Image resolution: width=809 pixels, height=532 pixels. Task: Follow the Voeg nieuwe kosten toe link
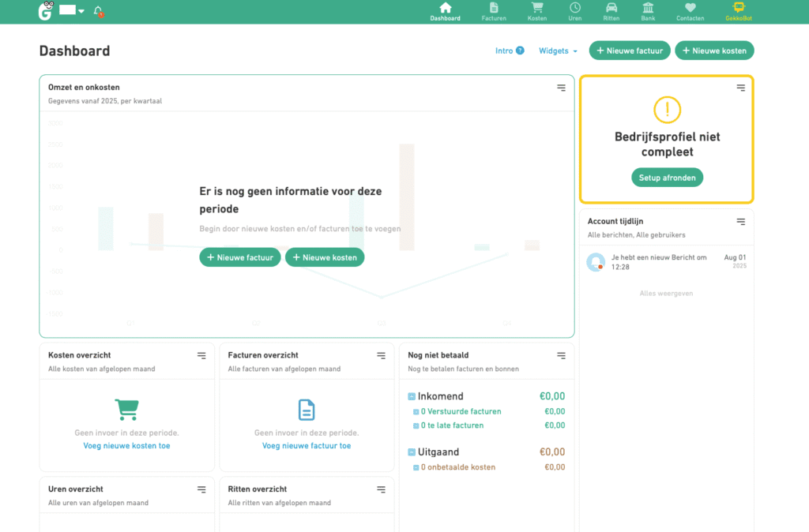click(126, 446)
